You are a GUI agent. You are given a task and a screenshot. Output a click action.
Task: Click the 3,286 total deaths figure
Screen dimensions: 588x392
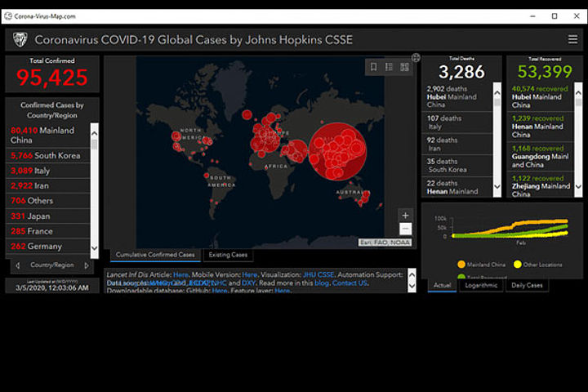(461, 72)
